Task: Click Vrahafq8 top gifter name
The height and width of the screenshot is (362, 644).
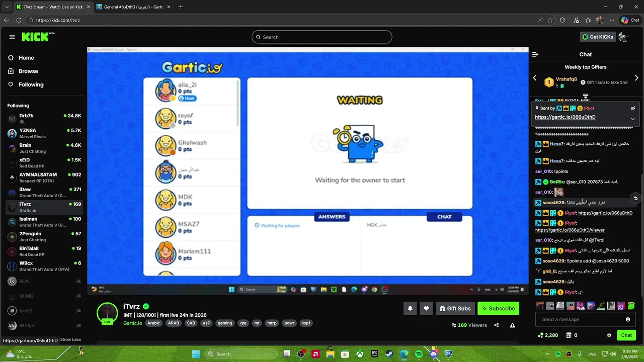Action: (x=567, y=79)
